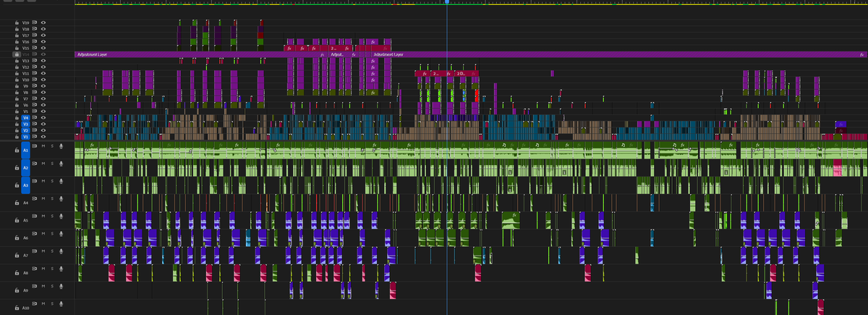The height and width of the screenshot is (315, 868).
Task: Toggle sync lock on track A2
Action: (x=34, y=163)
